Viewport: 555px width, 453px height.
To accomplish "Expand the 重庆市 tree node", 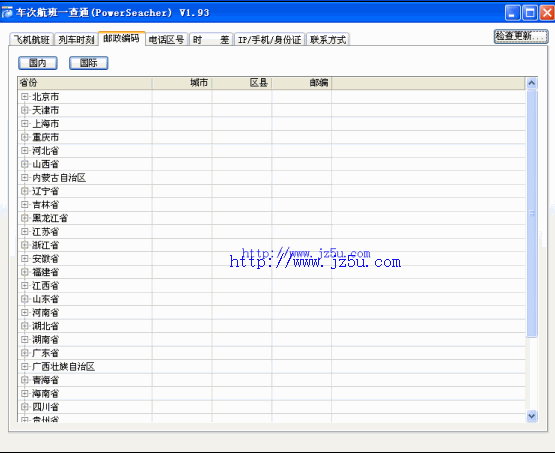I will pyautogui.click(x=24, y=137).
